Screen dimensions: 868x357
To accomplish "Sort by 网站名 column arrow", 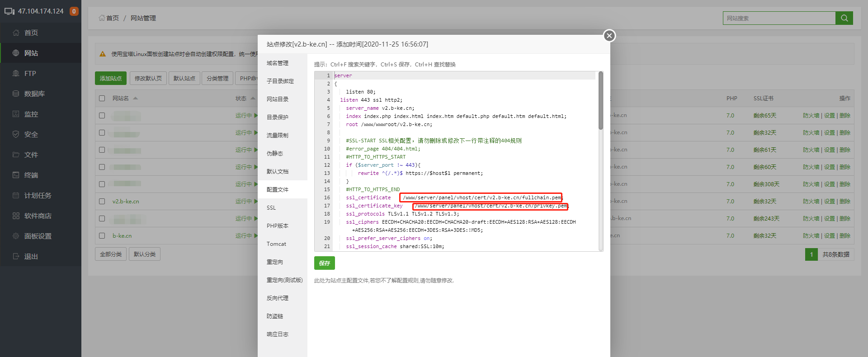I will 136,98.
